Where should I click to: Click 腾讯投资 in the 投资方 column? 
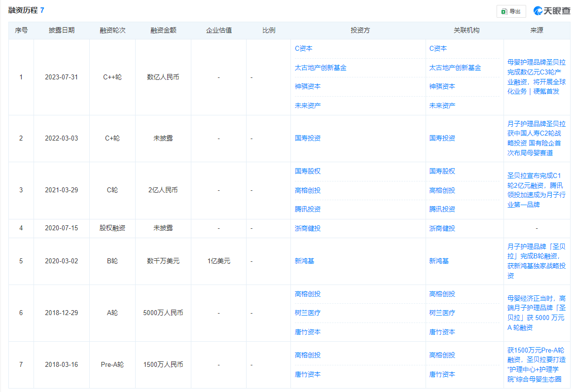[307, 209]
